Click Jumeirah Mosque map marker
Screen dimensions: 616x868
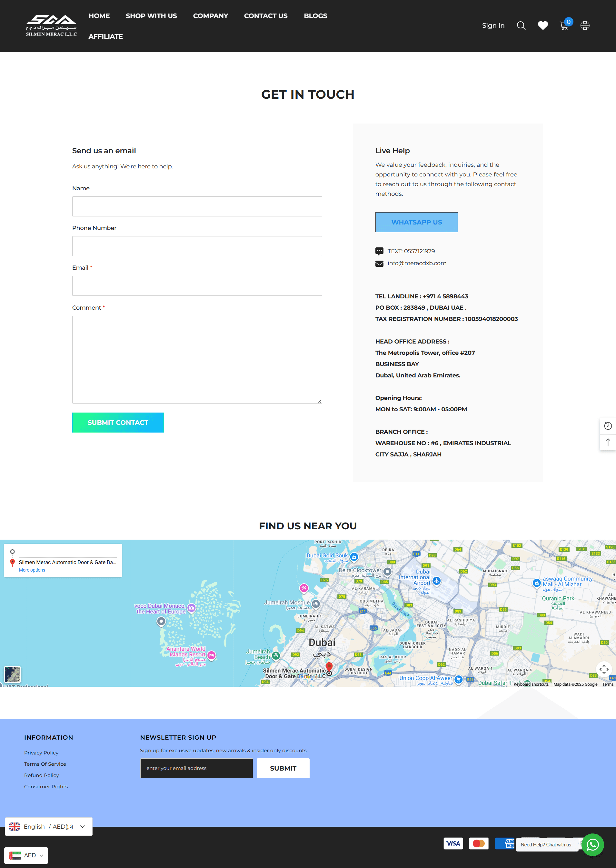click(x=316, y=603)
